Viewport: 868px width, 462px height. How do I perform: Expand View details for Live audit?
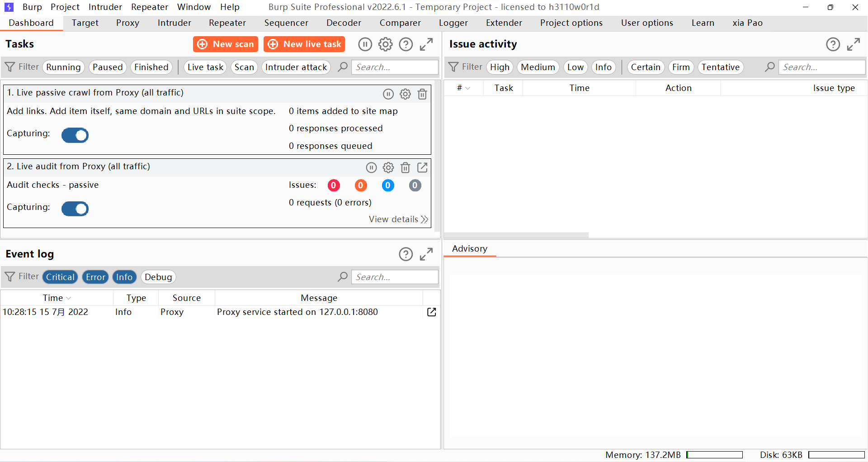click(398, 219)
